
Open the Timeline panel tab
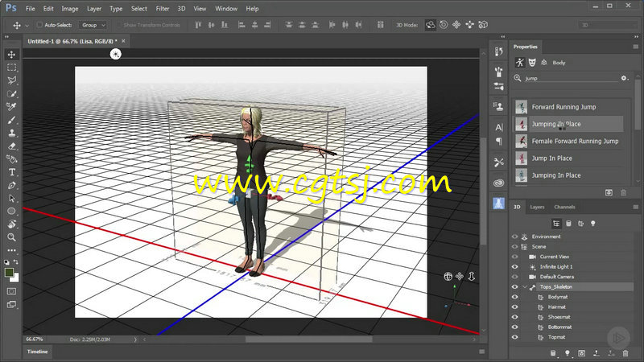tap(37, 352)
